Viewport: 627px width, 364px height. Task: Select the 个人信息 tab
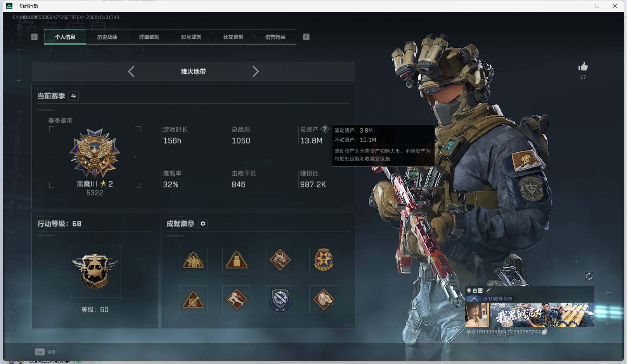(x=65, y=37)
